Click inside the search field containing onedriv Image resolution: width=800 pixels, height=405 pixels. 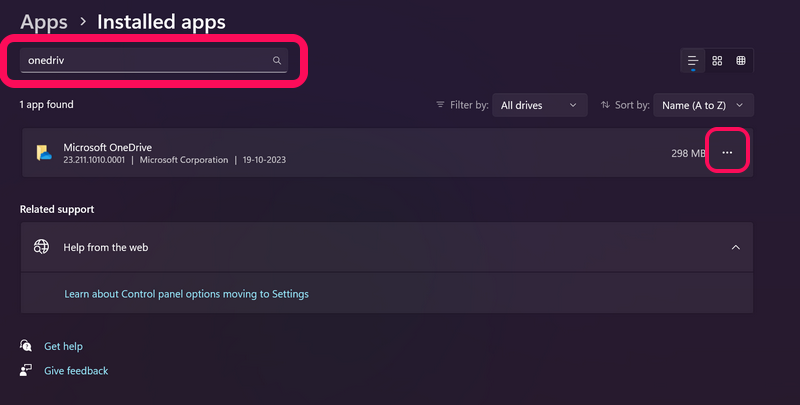[145, 61]
